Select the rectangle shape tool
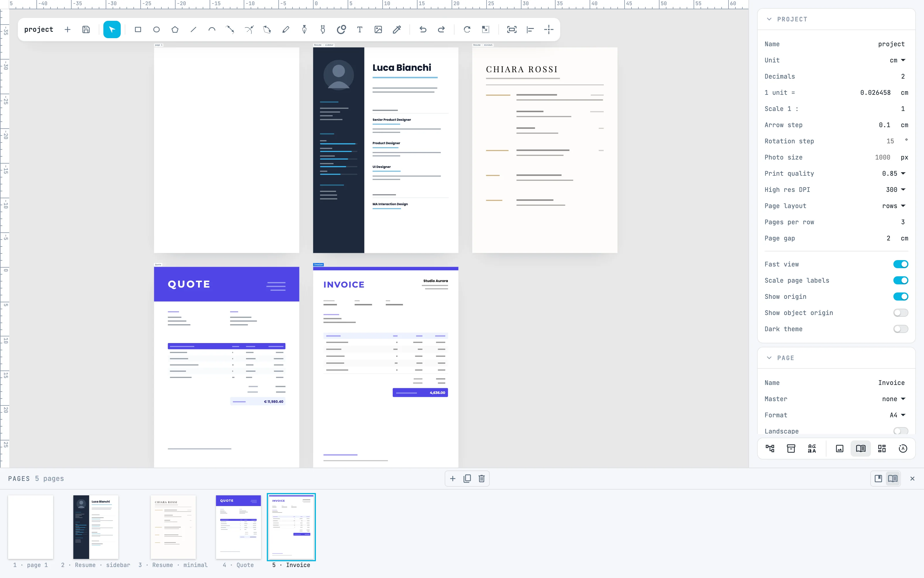Image resolution: width=924 pixels, height=578 pixels. 138,29
